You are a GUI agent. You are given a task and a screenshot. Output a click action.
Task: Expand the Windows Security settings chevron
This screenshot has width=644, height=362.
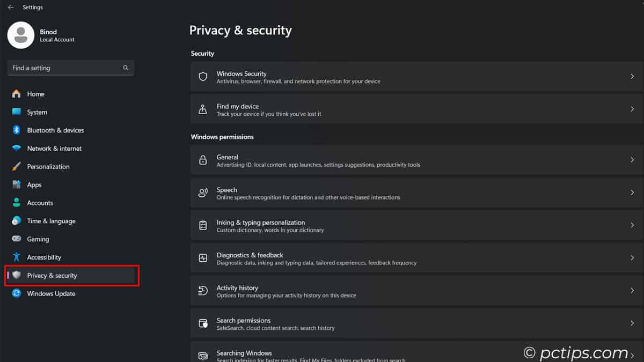coord(633,76)
